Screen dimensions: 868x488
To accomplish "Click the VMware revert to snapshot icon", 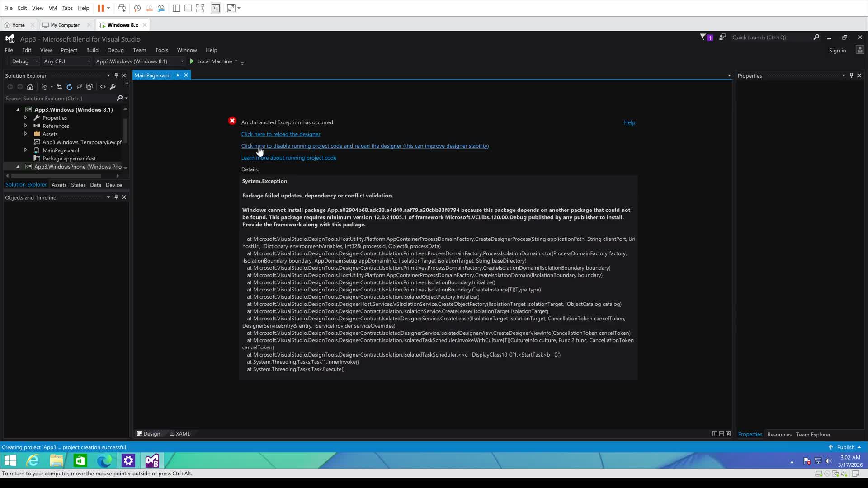I will [149, 8].
